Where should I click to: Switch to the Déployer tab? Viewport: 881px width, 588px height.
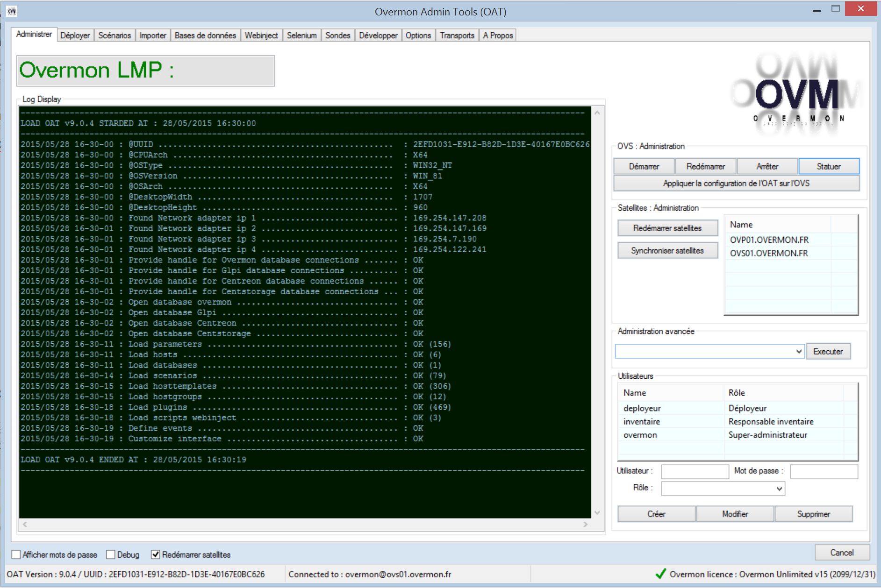[75, 35]
